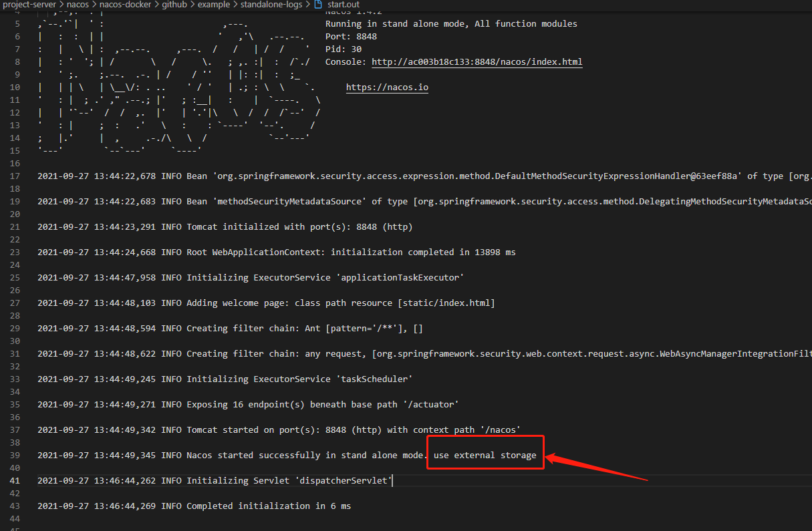Screen dimensions: 812x531
Task: Click filter chain Ant pattern log line
Action: pos(231,329)
